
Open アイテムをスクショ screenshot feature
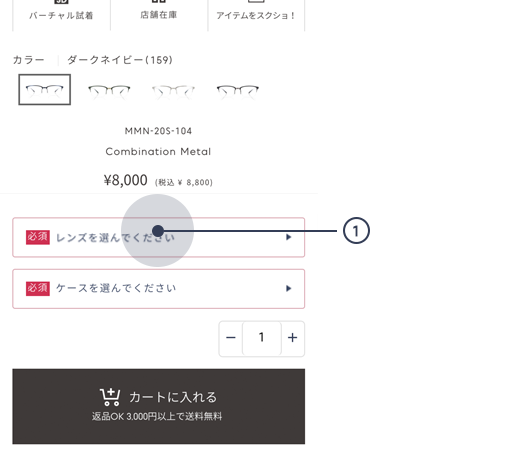tap(256, 13)
